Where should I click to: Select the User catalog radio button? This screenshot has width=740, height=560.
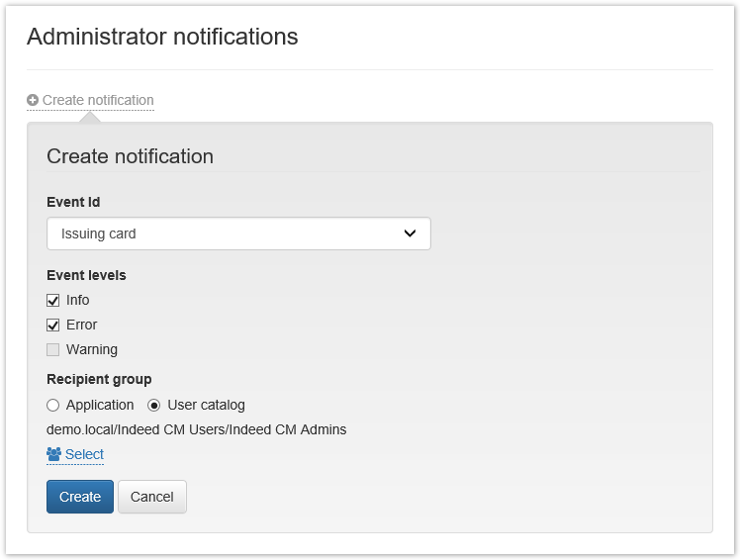[154, 405]
